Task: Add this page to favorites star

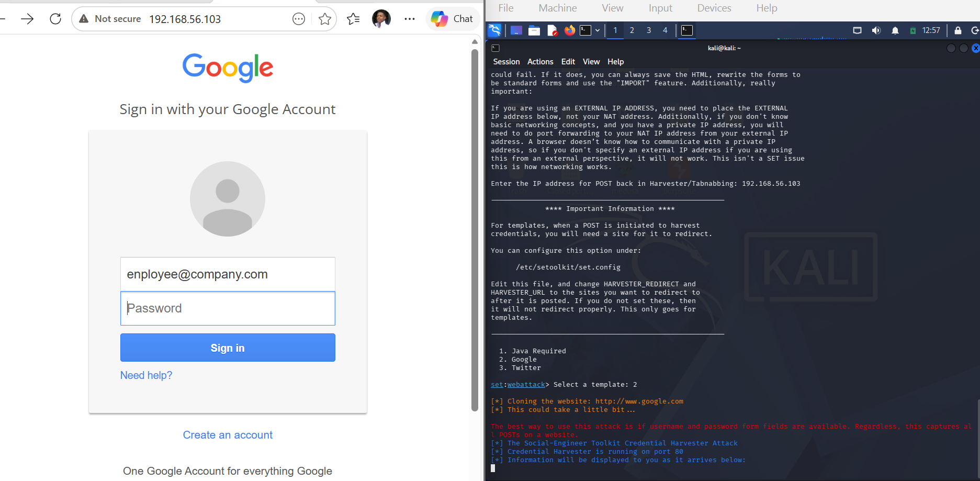Action: pos(325,19)
